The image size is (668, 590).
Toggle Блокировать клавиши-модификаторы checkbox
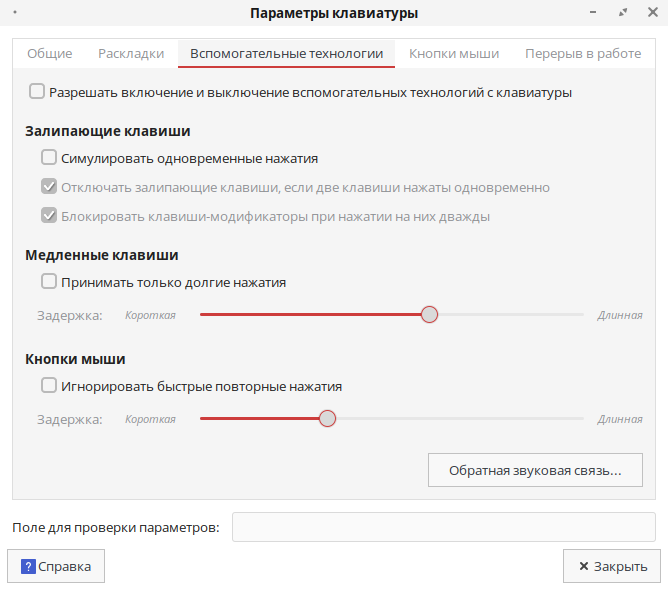pyautogui.click(x=49, y=216)
